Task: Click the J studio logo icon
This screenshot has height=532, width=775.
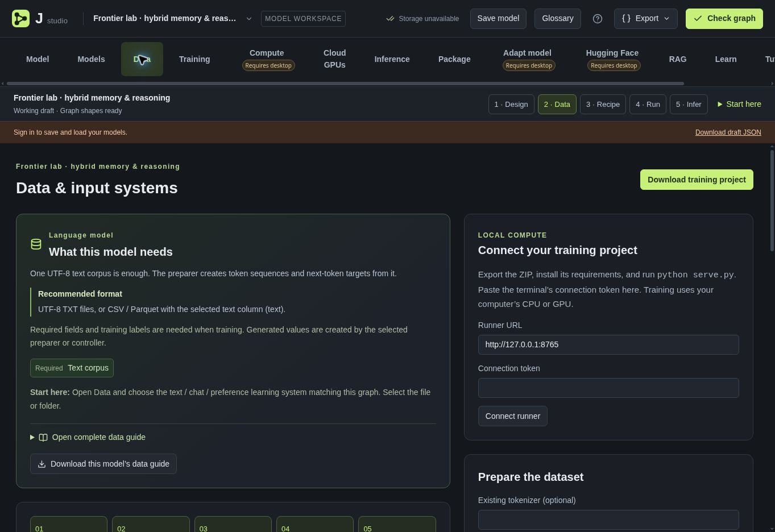Action: pyautogui.click(x=20, y=18)
